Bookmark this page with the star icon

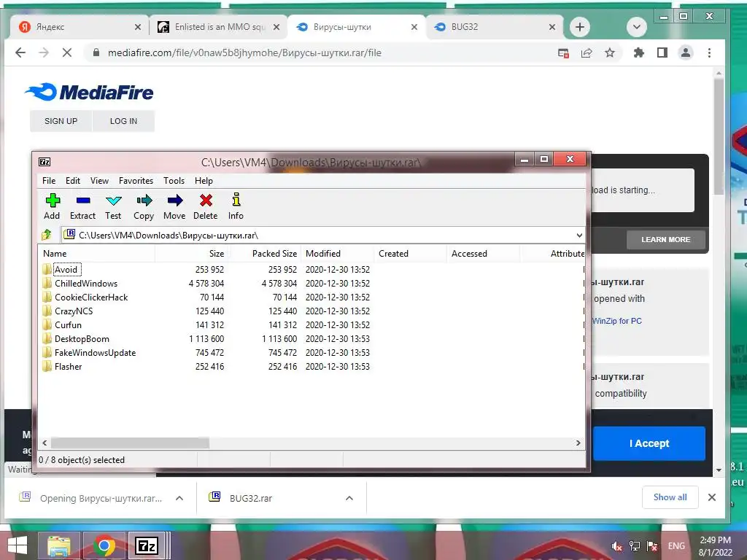[609, 52]
